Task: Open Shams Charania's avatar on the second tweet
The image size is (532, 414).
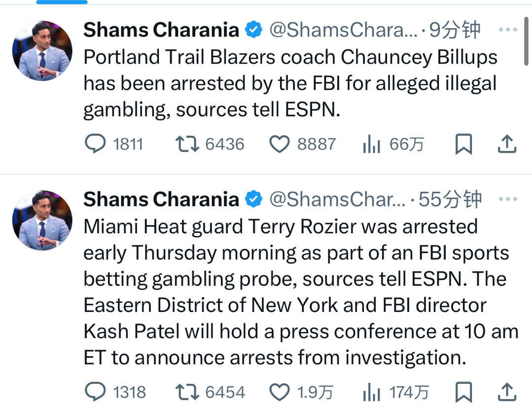Action: click(42, 220)
